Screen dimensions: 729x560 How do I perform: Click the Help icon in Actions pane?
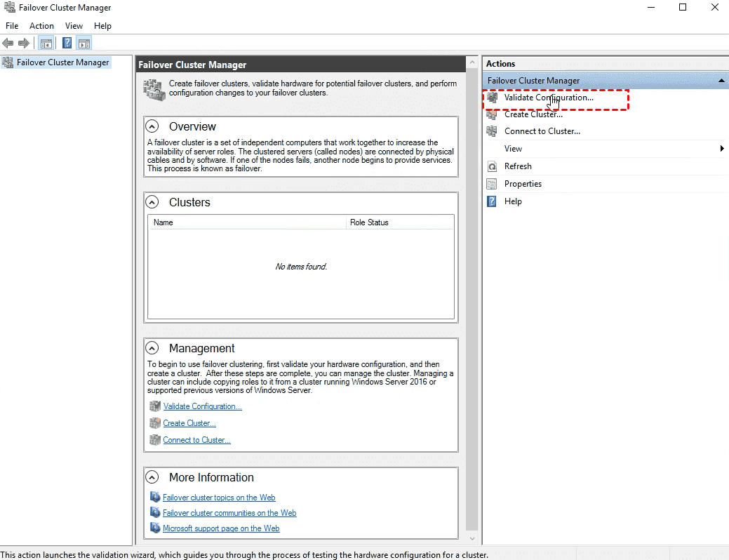point(492,201)
